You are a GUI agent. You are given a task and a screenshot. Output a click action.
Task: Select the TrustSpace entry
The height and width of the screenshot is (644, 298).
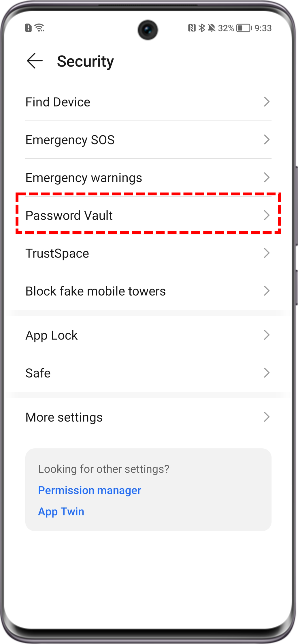click(x=149, y=253)
